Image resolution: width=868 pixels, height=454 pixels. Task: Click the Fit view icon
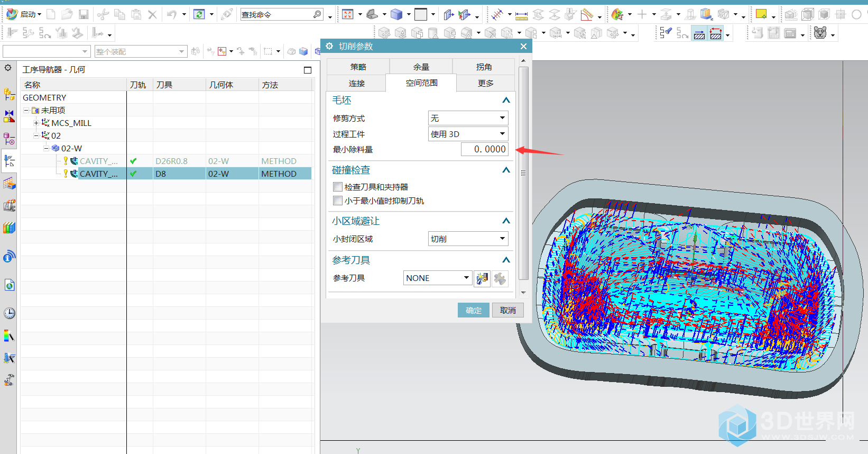coord(347,14)
